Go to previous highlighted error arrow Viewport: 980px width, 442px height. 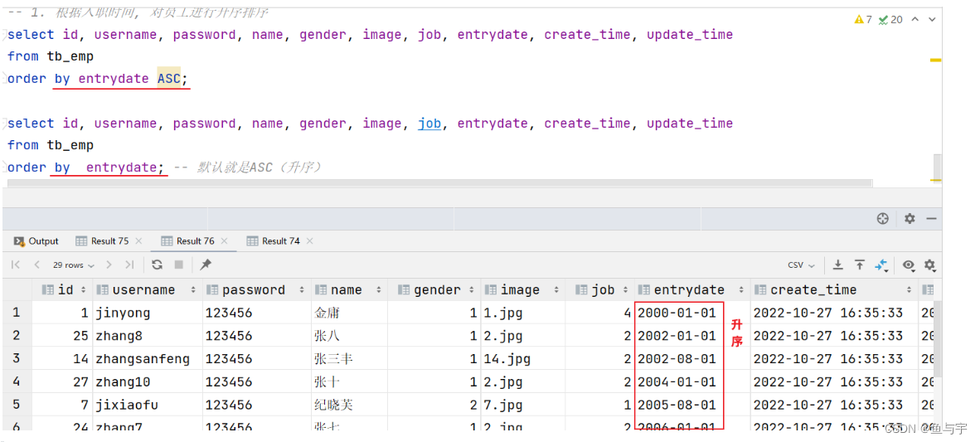[915, 19]
